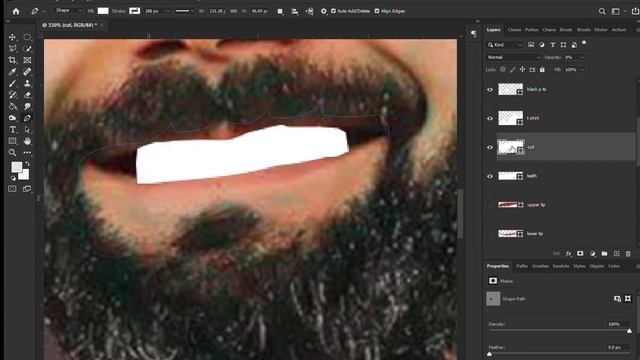Toggle Align Edges checkbox
The height and width of the screenshot is (360, 640).
pyautogui.click(x=377, y=11)
